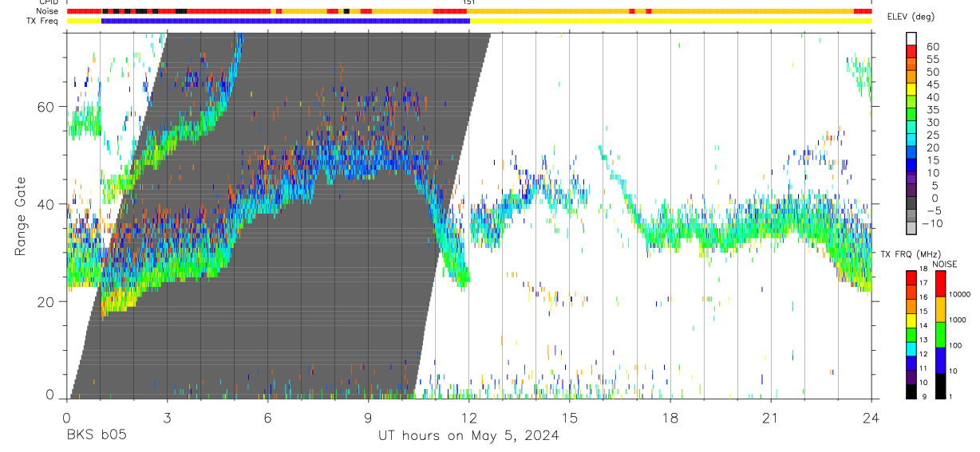This screenshot has height=452, width=980.
Task: Click the x-axis tick label 12
Action: 468,419
